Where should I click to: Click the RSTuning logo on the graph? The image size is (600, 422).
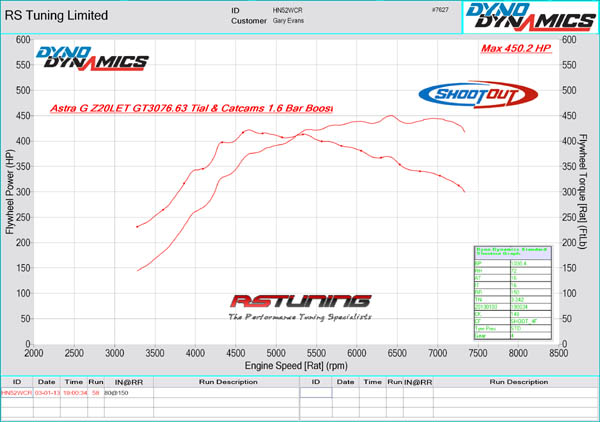pyautogui.click(x=300, y=301)
